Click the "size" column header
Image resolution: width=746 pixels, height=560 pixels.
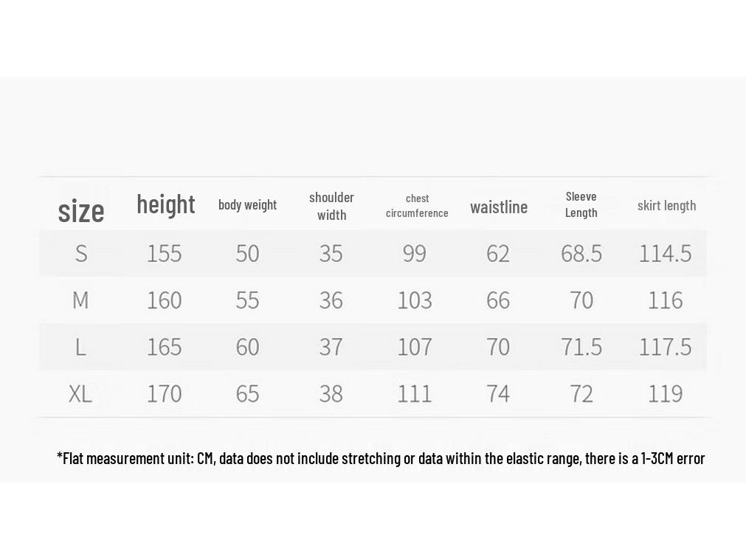[81, 211]
